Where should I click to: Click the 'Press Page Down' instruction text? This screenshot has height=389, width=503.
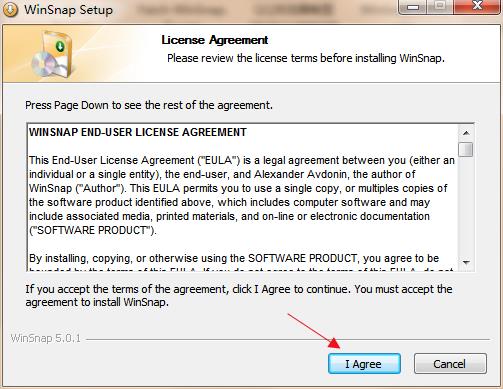pyautogui.click(x=149, y=105)
